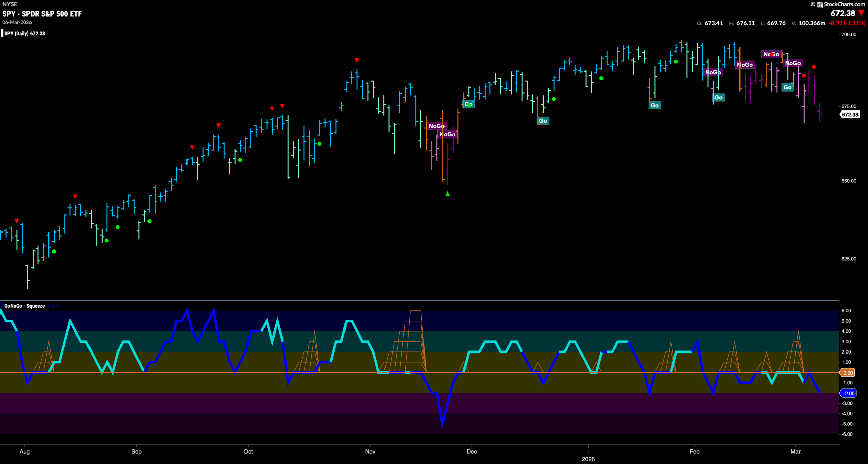The height and width of the screenshot is (464, 868).
Task: Click the 06-Mar-2026 date text
Action: [17, 22]
